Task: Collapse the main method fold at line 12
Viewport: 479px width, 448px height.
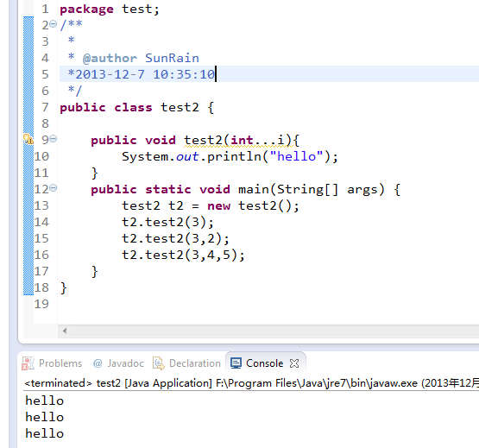Action: [54, 188]
